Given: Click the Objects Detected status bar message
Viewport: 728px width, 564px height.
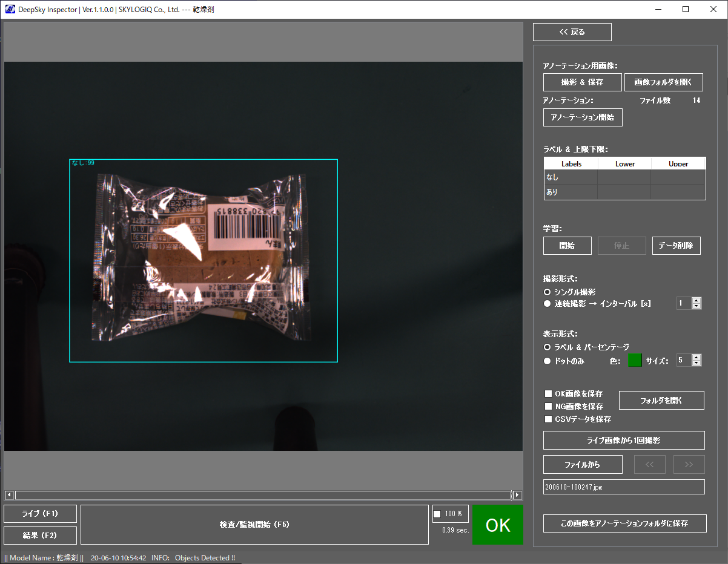Looking at the screenshot, I should point(205,558).
